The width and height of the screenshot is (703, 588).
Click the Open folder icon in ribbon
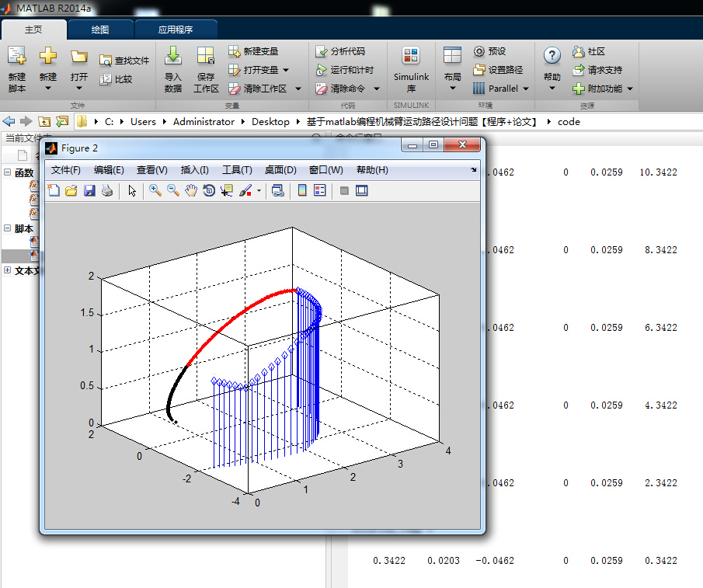(79, 57)
